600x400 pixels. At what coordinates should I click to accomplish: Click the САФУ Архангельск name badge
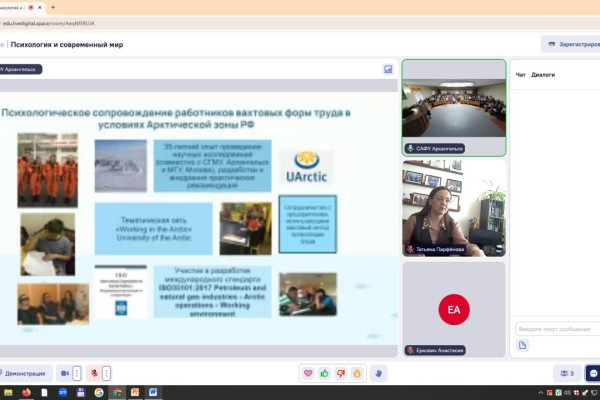[435, 148]
